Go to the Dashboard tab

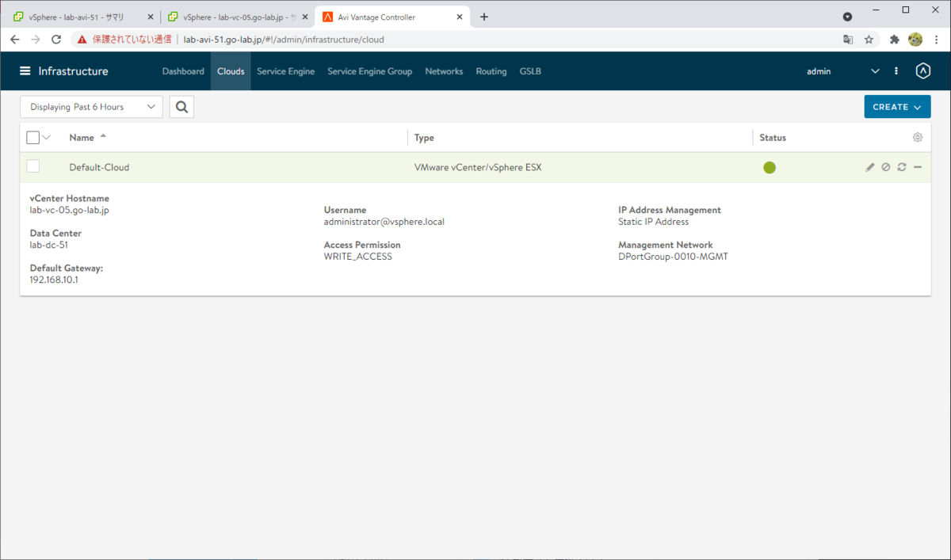pyautogui.click(x=183, y=71)
